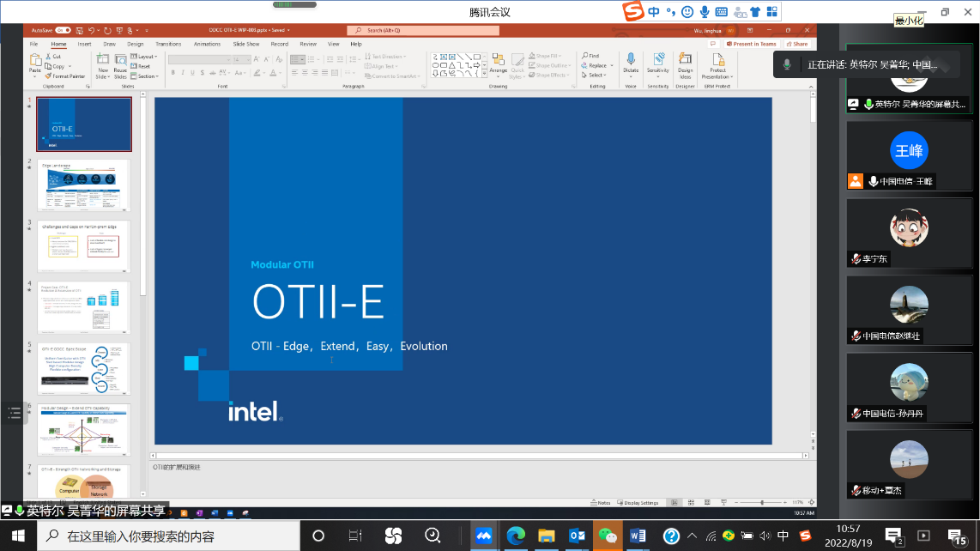Screen dimensions: 980x551
Task: Click the Undo icon in title bar
Action: click(91, 30)
